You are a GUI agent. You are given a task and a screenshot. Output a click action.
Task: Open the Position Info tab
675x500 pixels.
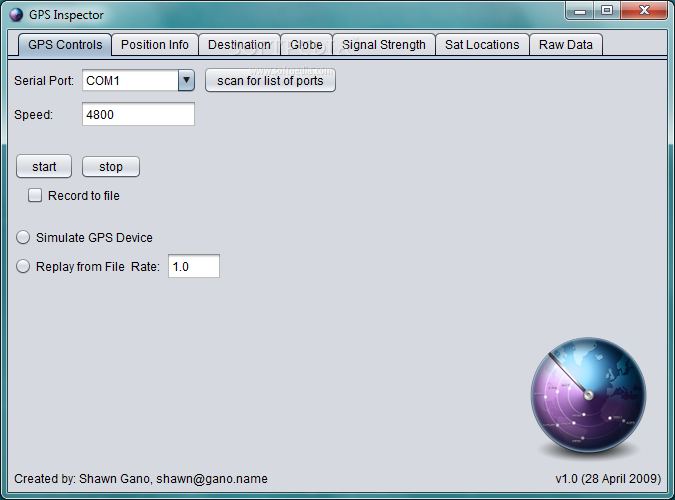[x=155, y=45]
